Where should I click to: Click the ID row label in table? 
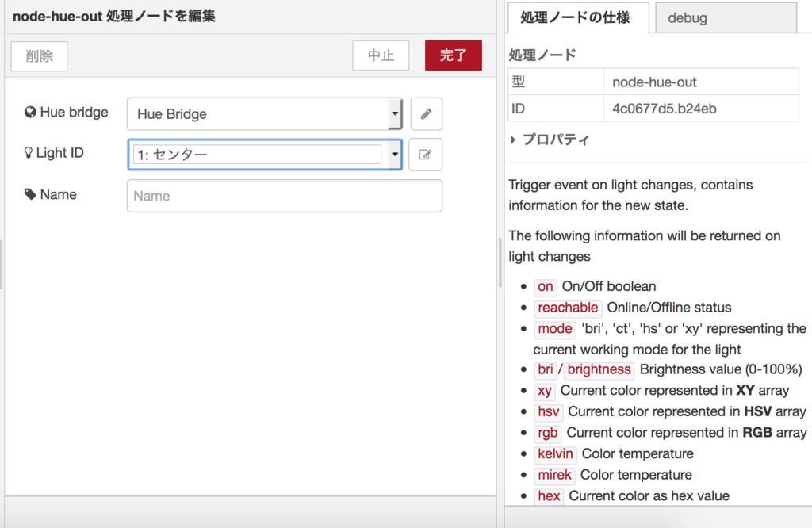click(518, 109)
